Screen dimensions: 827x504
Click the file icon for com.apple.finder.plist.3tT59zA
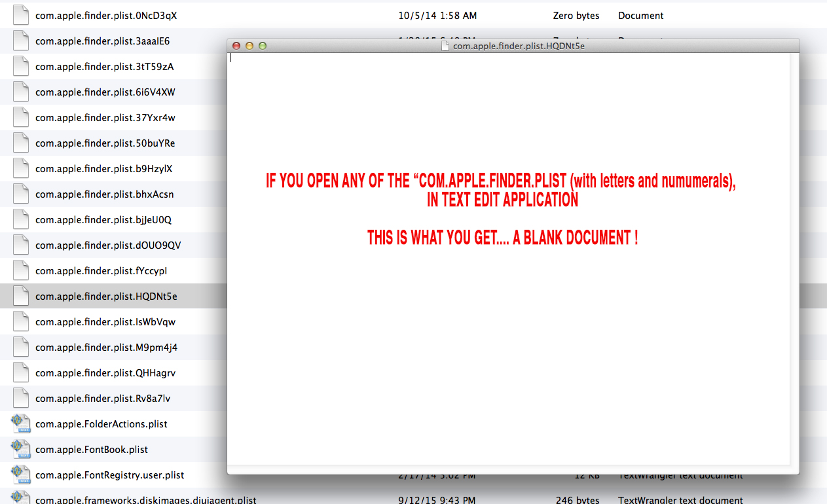(21, 67)
